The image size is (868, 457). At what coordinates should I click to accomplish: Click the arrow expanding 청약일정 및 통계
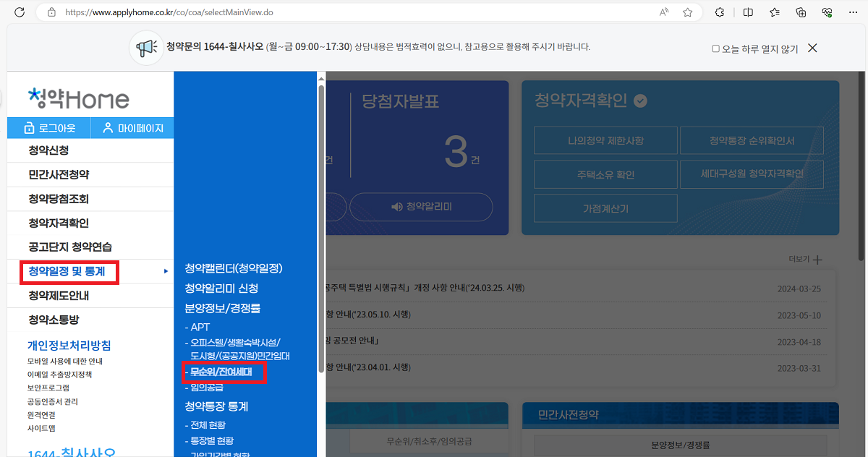166,271
